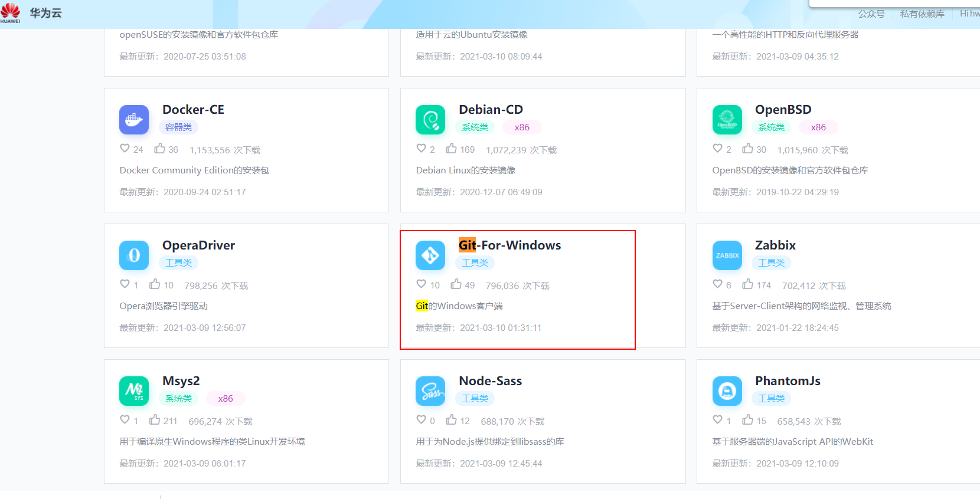This screenshot has width=980, height=499.
Task: Open the 私有依赖库 header menu item
Action: click(x=922, y=14)
